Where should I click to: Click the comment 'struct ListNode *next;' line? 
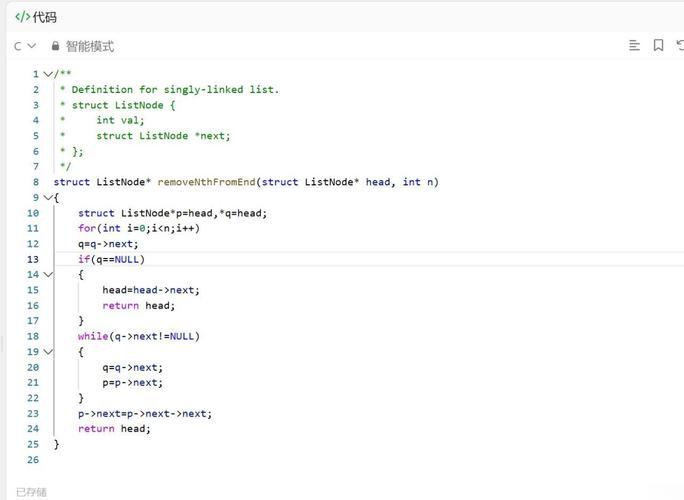(x=163, y=136)
